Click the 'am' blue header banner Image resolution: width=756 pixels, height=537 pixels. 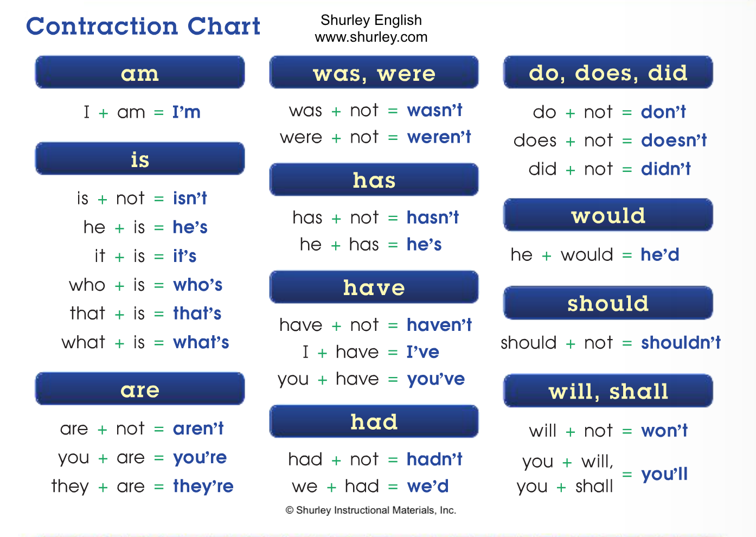140,72
